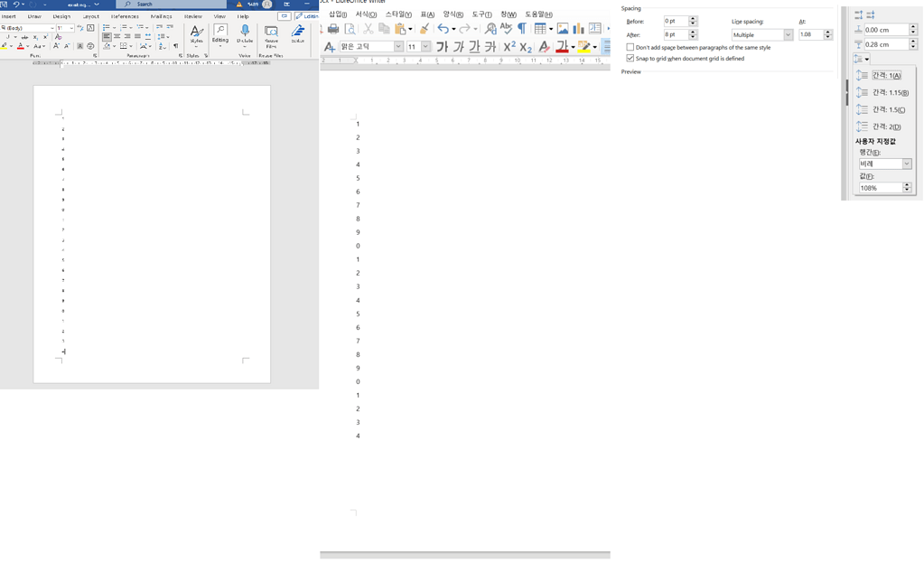This screenshot has width=924, height=562.
Task: Run the Abc spelling check in LibreOffice
Action: pyautogui.click(x=506, y=28)
